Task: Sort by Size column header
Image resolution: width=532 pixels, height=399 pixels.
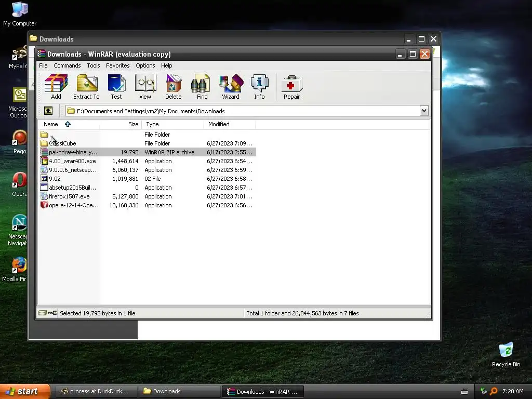Action: (121, 124)
